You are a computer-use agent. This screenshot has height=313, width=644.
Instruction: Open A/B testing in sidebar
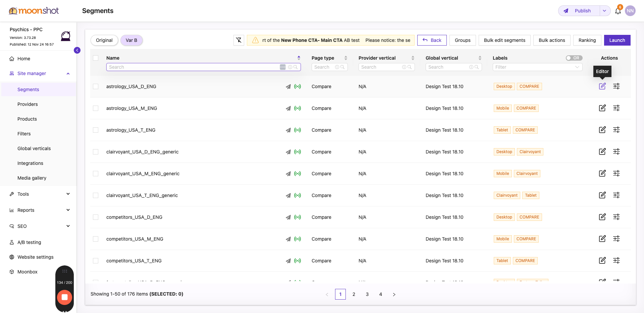(x=29, y=242)
